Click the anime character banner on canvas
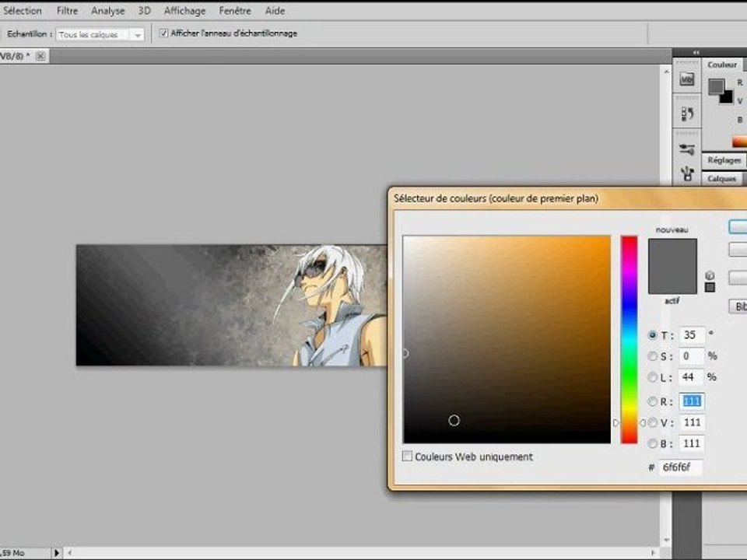Viewport: 747px width, 560px height. pyautogui.click(x=232, y=305)
